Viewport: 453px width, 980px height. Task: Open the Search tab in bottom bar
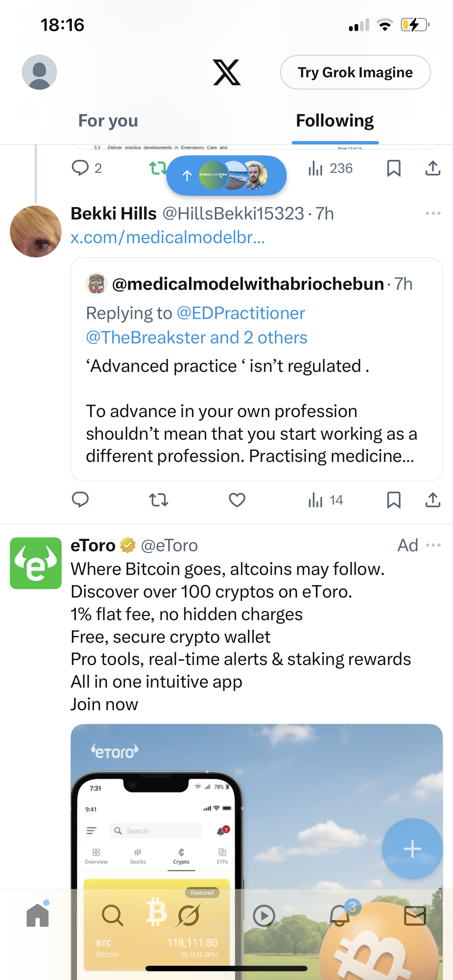[x=113, y=915]
